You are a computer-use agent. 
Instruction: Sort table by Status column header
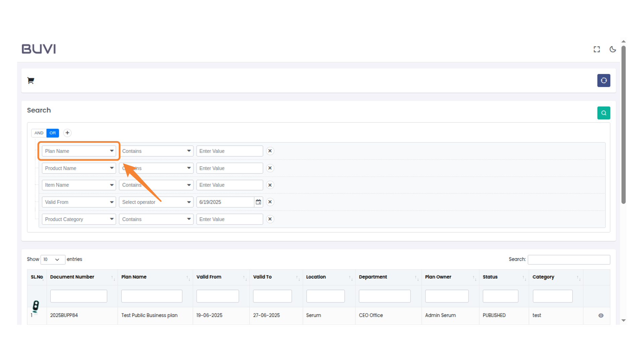[490, 277]
